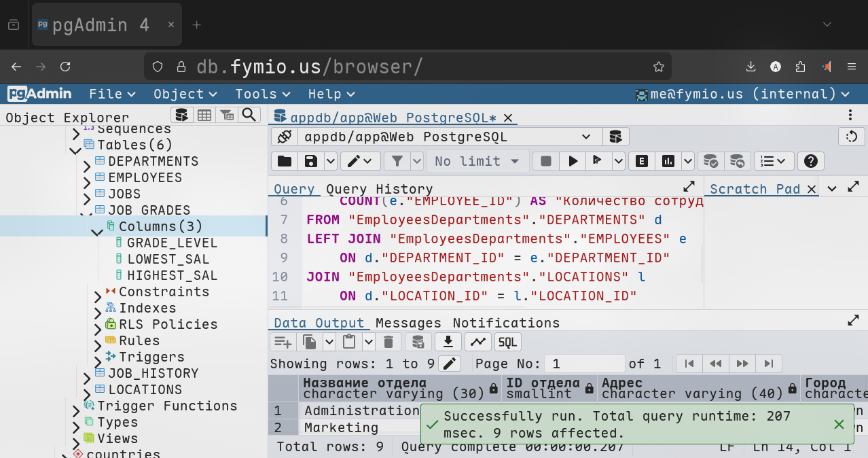The image size is (868, 458).
Task: Click the SQL button in the results toolbar
Action: click(x=508, y=342)
